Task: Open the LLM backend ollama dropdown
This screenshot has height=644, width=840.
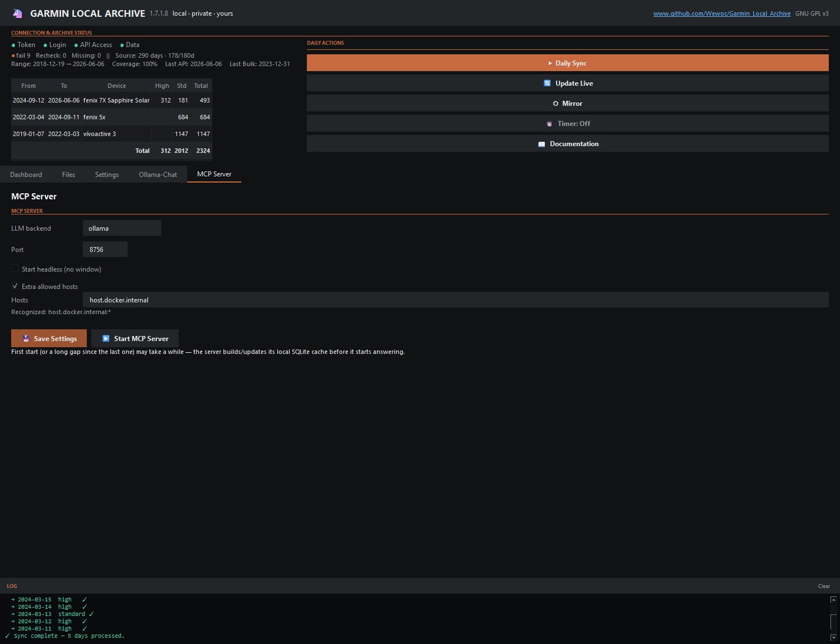Action: 122,228
